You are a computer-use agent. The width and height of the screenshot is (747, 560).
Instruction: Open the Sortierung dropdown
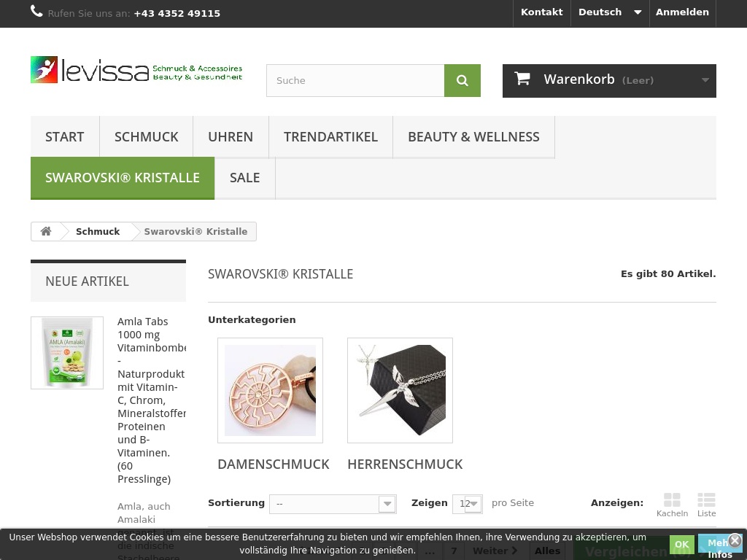(x=333, y=504)
